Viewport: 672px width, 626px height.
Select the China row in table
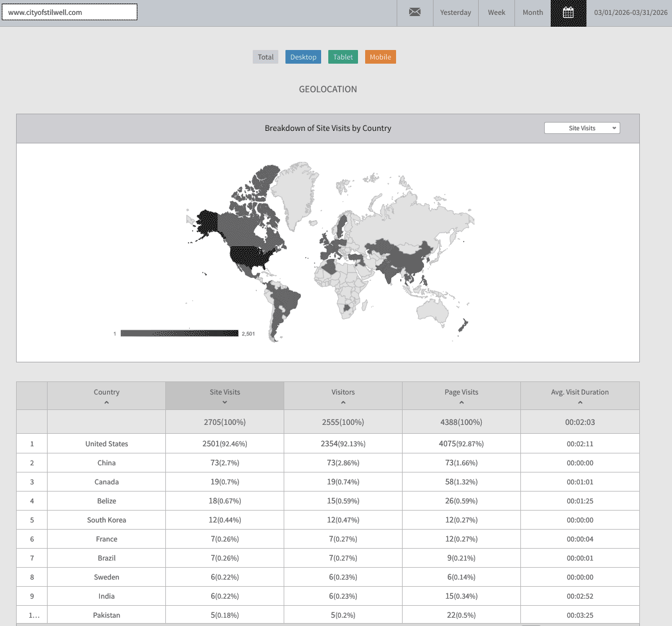pyautogui.click(x=107, y=463)
